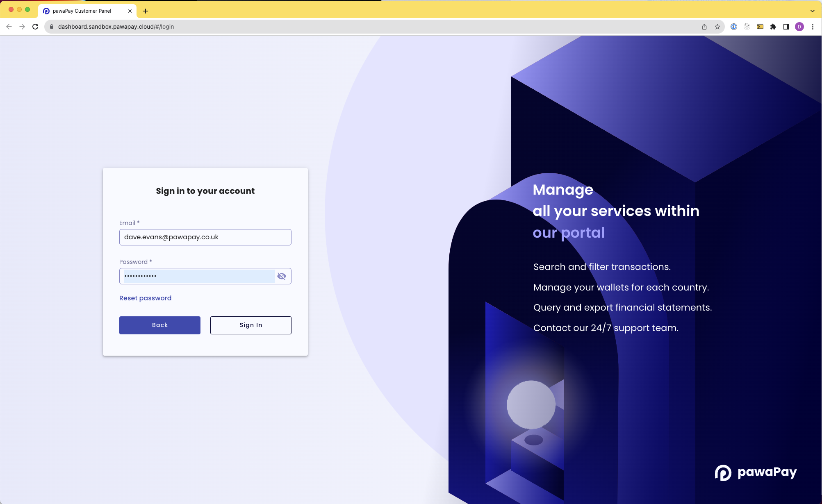Screen dimensions: 822x504
Task: Reload the page
Action: [35, 27]
